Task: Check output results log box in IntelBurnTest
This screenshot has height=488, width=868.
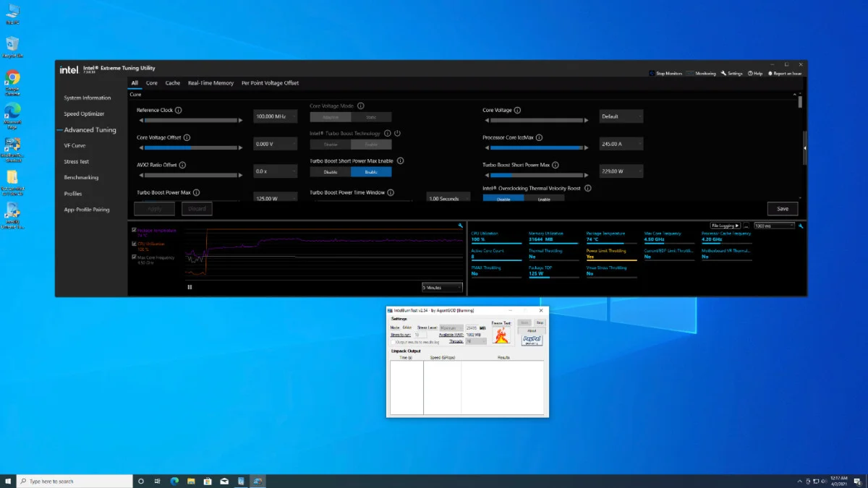Action: [x=392, y=341]
